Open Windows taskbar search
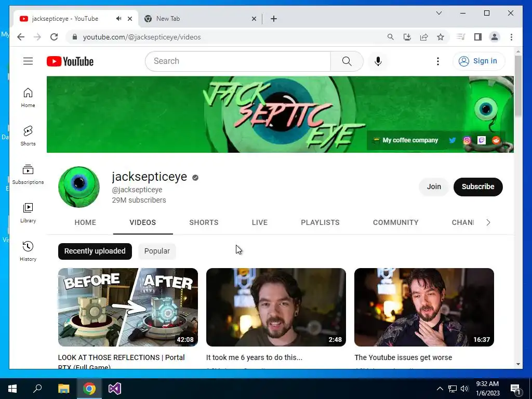The height and width of the screenshot is (399, 532). point(37,389)
